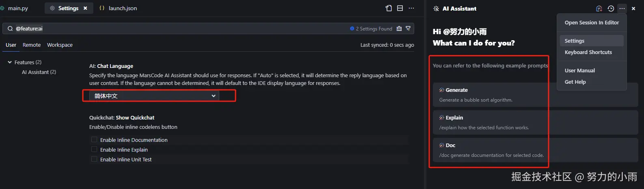
Task: Choose Open Session In Editor
Action: (592, 23)
